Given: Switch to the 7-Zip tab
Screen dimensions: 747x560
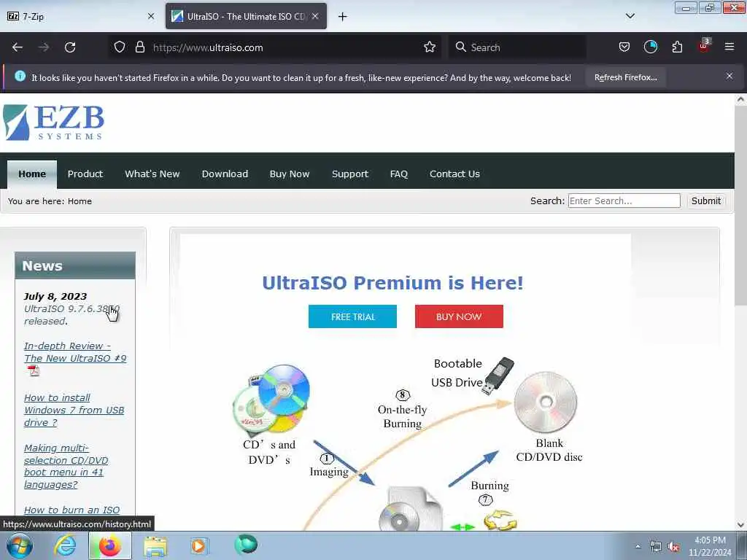Looking at the screenshot, I should 81,16.
